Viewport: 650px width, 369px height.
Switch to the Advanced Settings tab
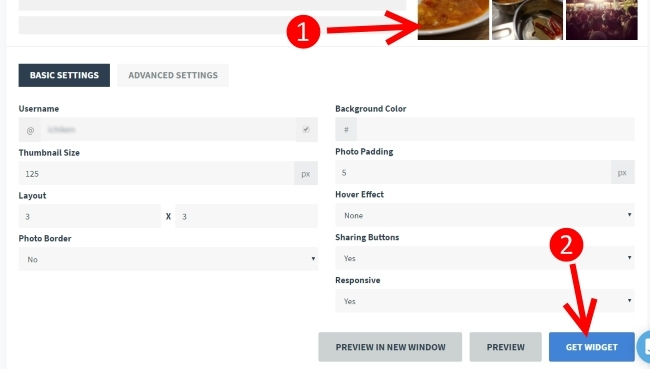pyautogui.click(x=173, y=75)
